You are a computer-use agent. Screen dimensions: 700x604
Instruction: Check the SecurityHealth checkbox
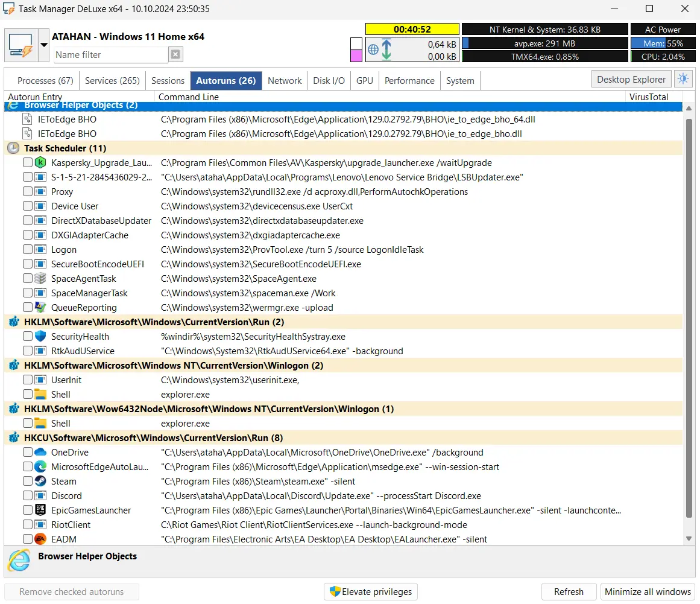[28, 337]
